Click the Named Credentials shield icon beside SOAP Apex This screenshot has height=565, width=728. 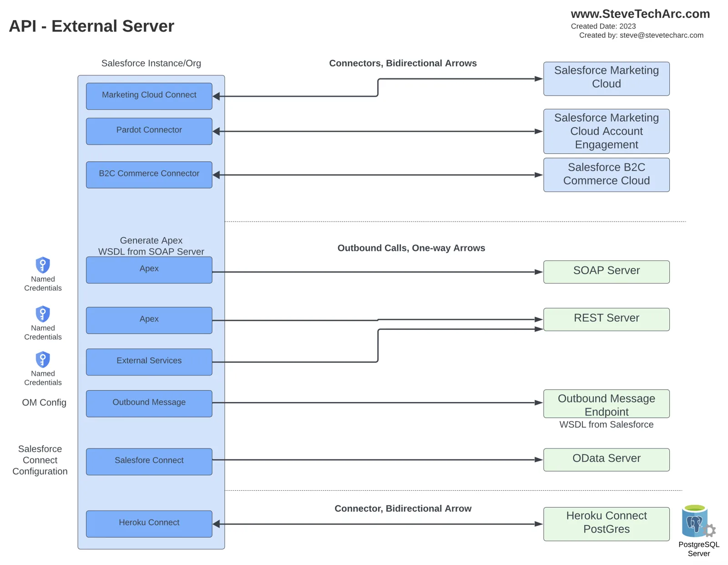43,265
